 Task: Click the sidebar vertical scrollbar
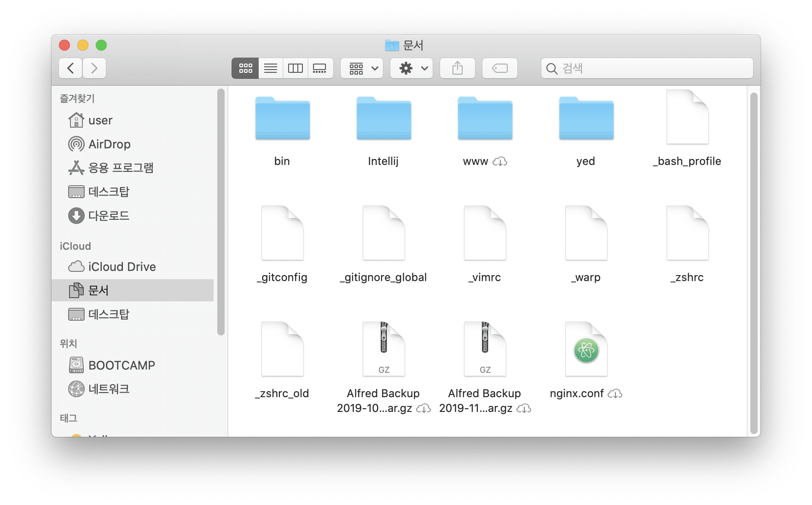point(221,212)
